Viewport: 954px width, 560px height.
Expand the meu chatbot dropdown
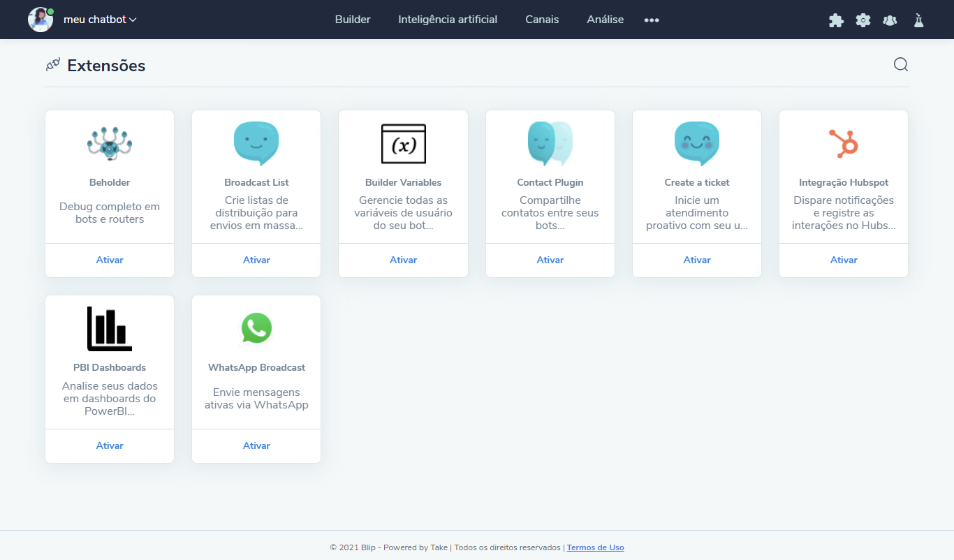(100, 20)
